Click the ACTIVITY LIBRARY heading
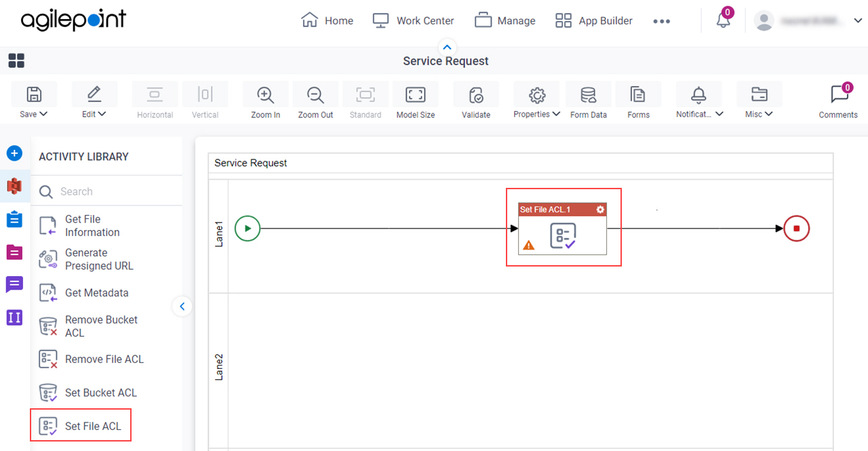Screen dimensions: 868x451 (x=83, y=157)
